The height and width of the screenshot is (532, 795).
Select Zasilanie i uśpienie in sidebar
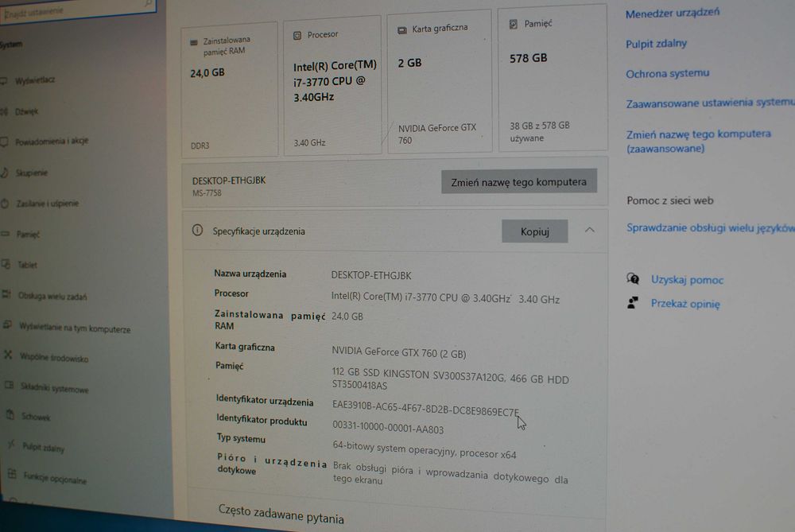pyautogui.click(x=47, y=204)
